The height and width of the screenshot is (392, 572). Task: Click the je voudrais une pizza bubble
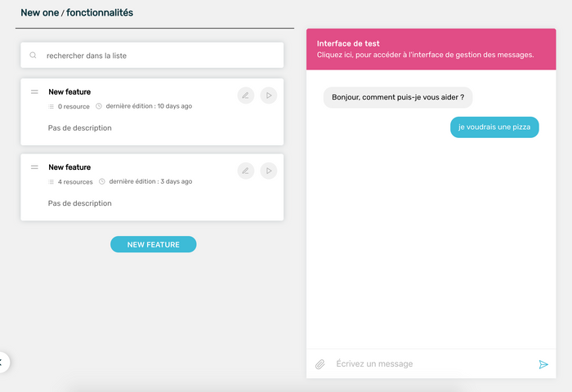coord(494,127)
